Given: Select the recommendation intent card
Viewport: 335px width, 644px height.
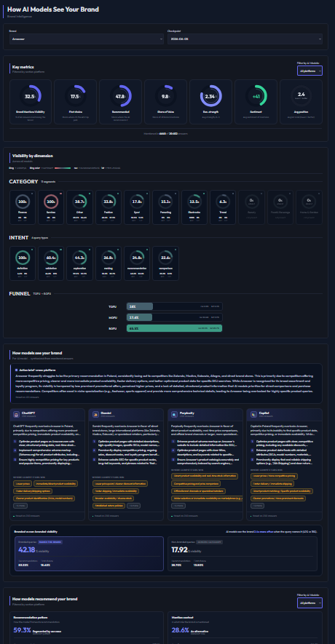Looking at the screenshot, I should point(137,263).
